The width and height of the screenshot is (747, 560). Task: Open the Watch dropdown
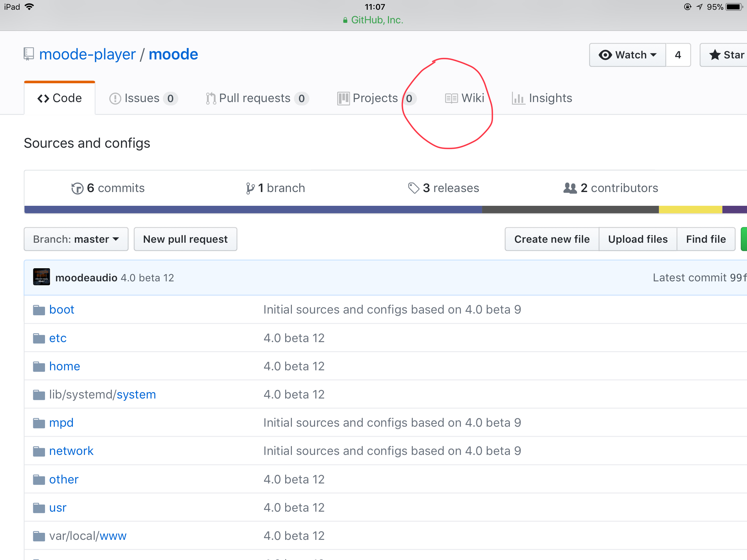pos(627,55)
